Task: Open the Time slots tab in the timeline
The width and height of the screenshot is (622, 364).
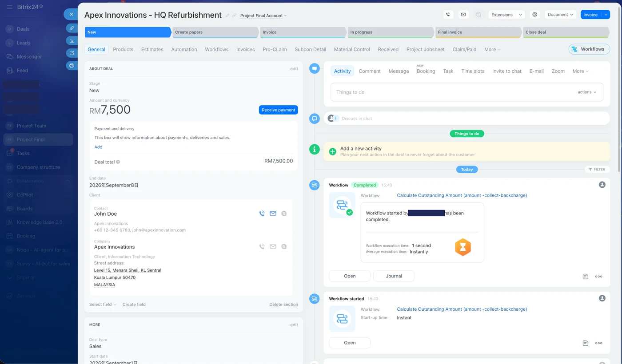Action: click(x=473, y=71)
